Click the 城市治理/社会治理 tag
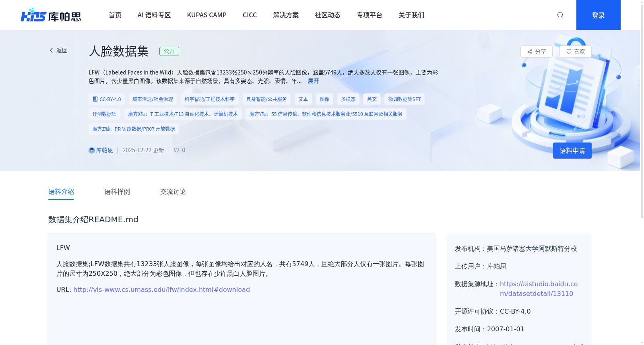 tap(153, 99)
